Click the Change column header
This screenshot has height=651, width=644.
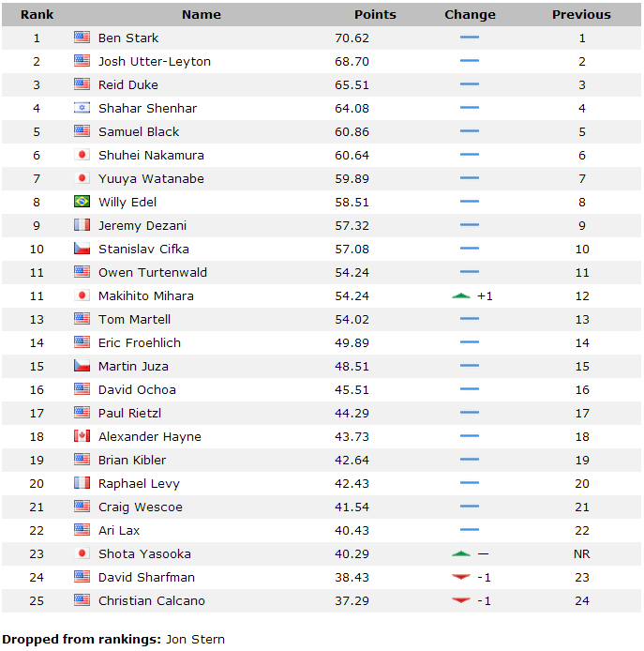[470, 14]
